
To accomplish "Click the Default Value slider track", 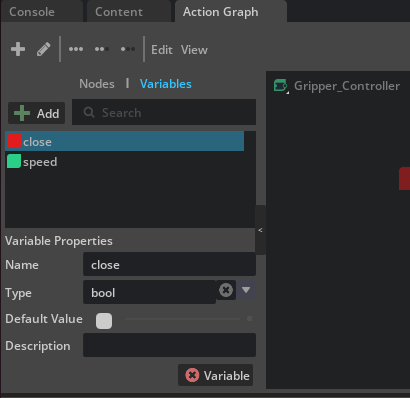I will 183,319.
